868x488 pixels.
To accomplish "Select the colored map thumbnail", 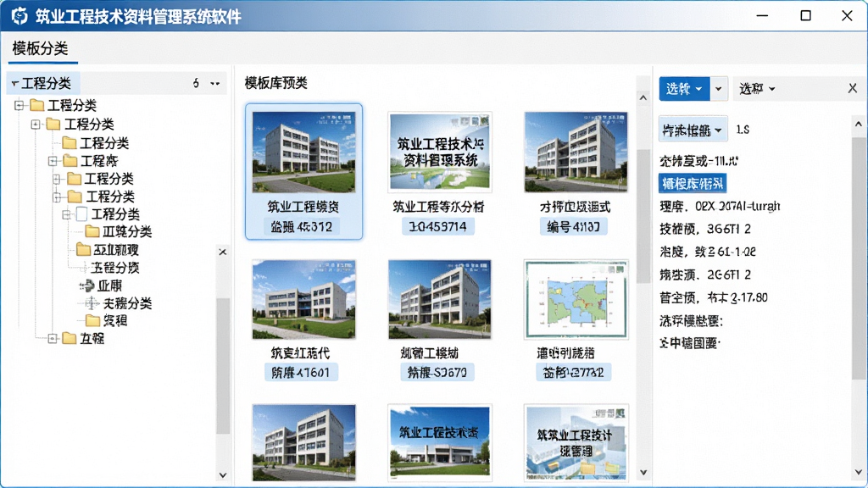I will click(x=576, y=299).
